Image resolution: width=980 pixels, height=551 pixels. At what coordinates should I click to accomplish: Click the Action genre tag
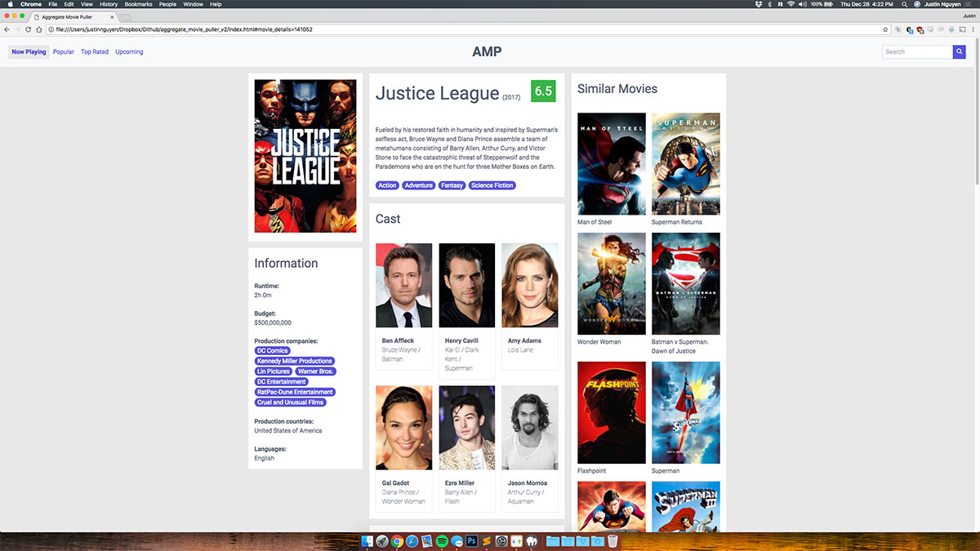pyautogui.click(x=387, y=185)
